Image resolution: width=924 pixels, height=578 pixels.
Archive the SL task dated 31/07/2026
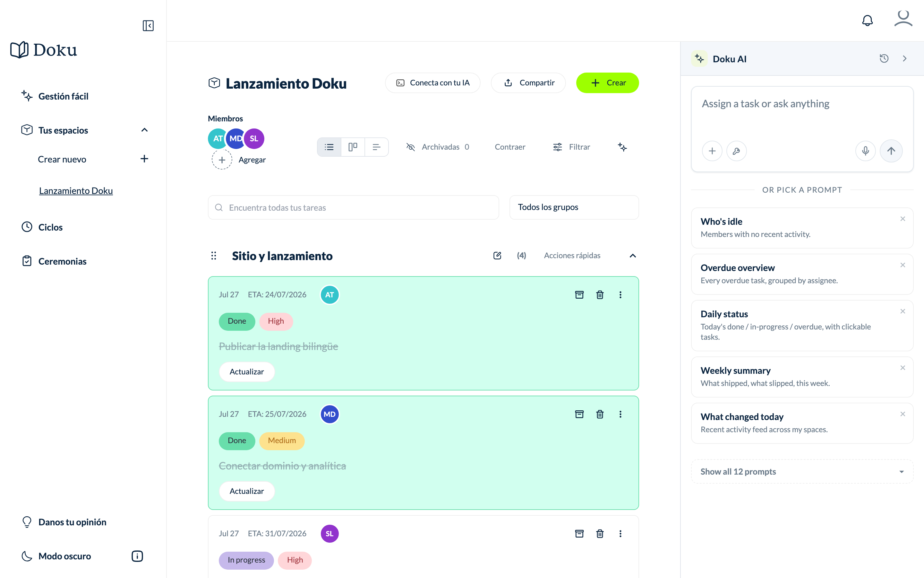579,533
